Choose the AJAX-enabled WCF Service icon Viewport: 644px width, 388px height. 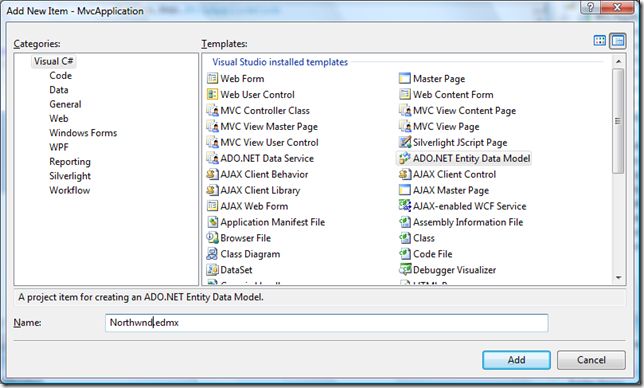[x=405, y=206]
